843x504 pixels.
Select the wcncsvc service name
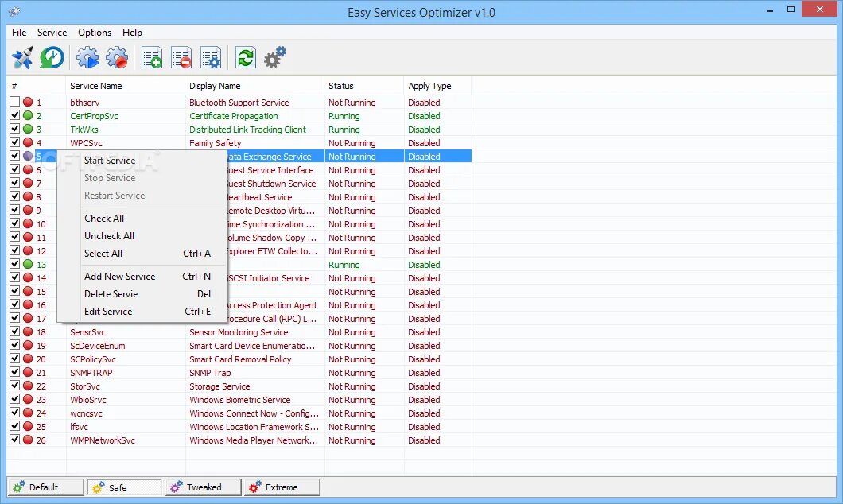click(86, 413)
